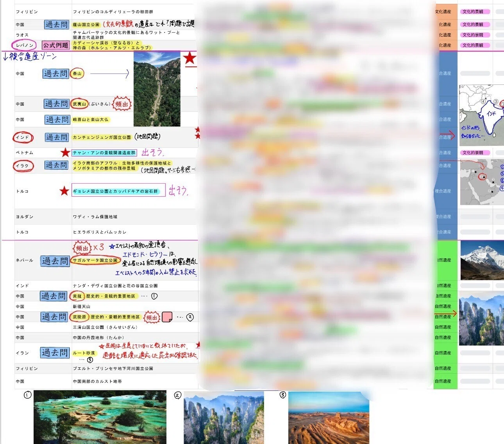Screen dimensions: 504x444
Task: Select circled cell 武夷山
Action: click(80, 104)
